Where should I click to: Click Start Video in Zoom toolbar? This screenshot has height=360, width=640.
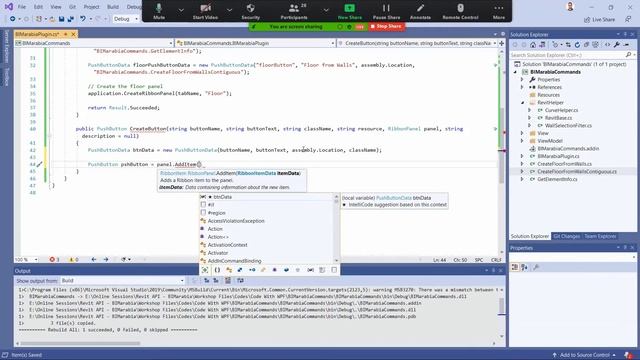pyautogui.click(x=205, y=11)
